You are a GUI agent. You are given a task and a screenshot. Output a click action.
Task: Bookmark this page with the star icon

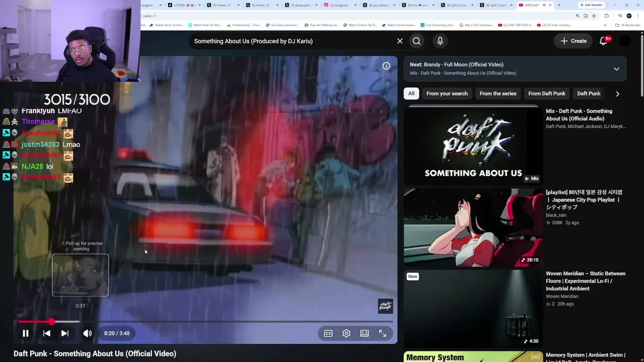[594, 16]
